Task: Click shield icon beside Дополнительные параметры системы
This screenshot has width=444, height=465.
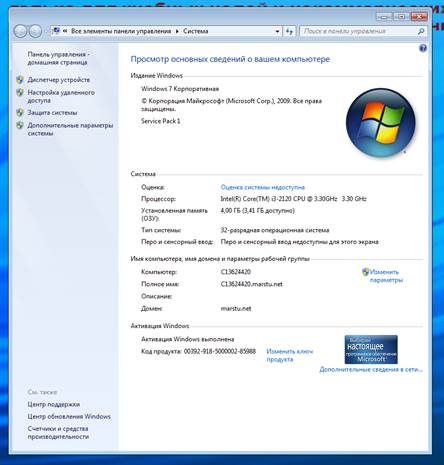Action: pyautogui.click(x=20, y=125)
